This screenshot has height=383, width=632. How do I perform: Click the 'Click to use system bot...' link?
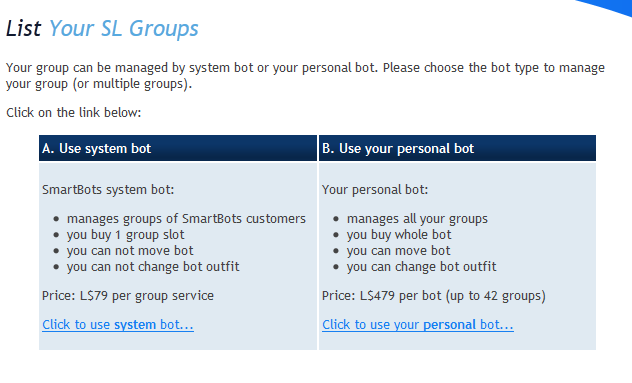pos(118,325)
